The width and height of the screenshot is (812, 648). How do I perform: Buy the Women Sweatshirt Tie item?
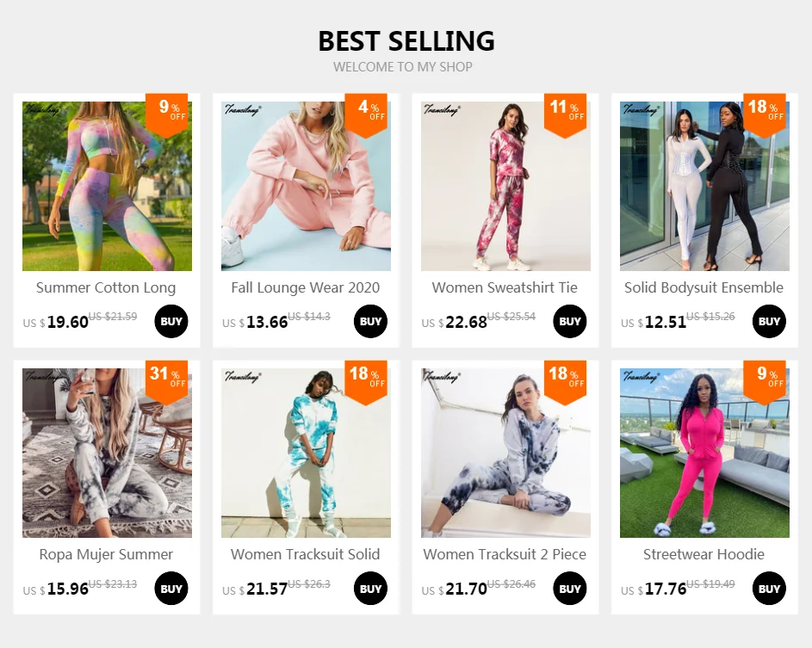[x=570, y=322]
